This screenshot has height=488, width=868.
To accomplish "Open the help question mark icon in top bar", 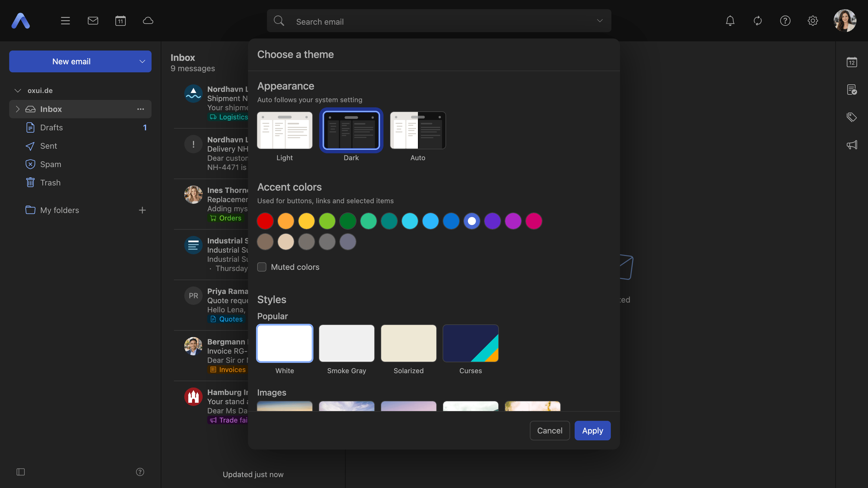I will pyautogui.click(x=785, y=21).
